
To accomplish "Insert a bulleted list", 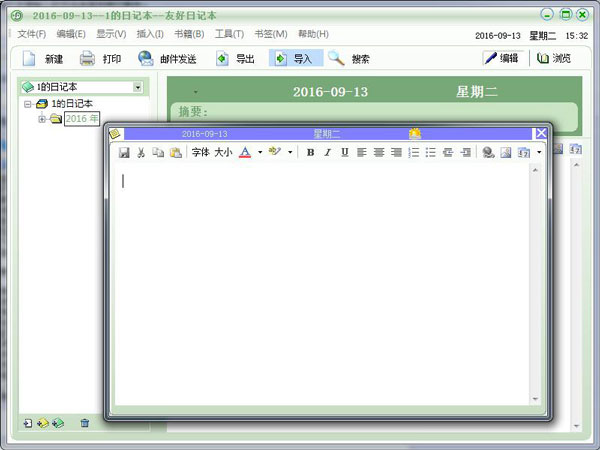I will [430, 153].
